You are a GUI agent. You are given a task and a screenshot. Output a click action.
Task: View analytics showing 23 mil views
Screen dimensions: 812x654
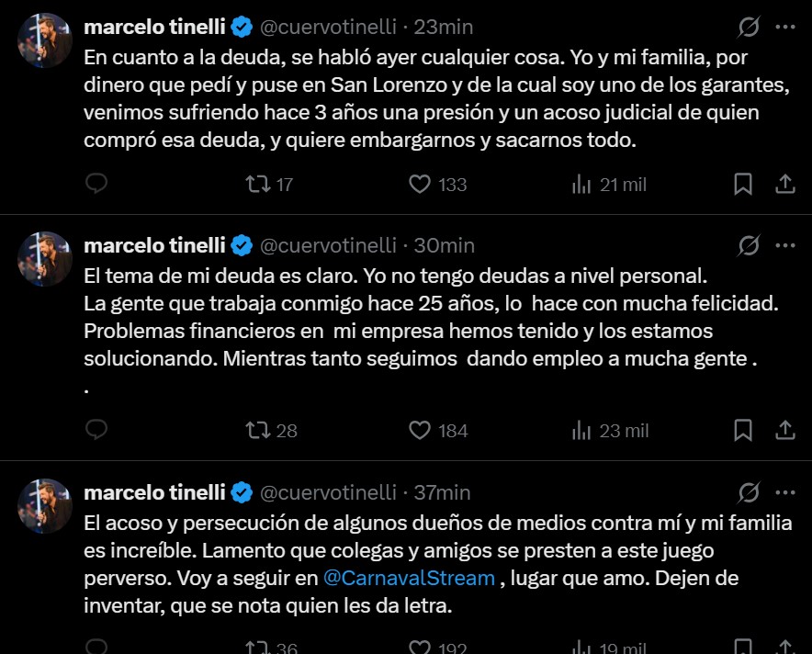pyautogui.click(x=581, y=430)
